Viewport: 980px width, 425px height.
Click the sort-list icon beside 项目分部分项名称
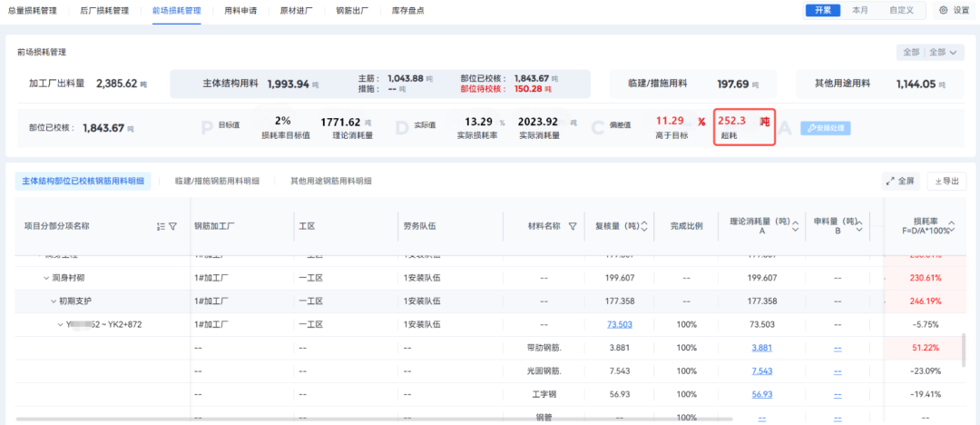tap(161, 227)
